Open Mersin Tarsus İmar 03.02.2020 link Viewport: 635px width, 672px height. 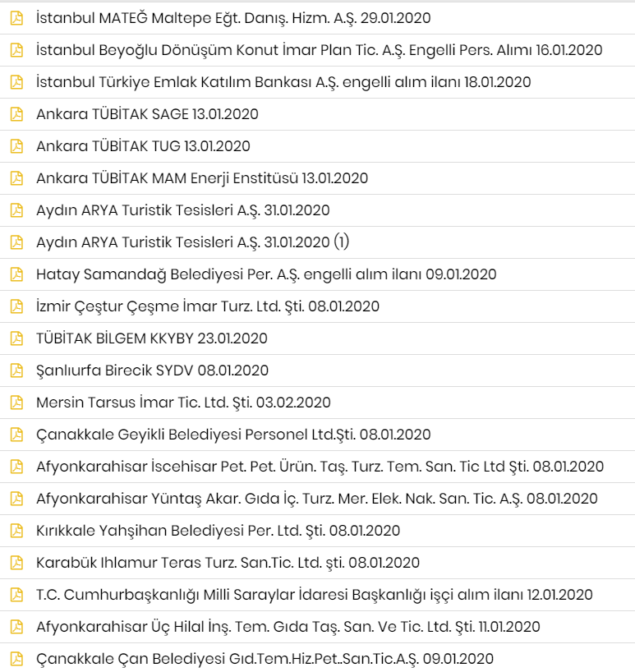click(183, 403)
